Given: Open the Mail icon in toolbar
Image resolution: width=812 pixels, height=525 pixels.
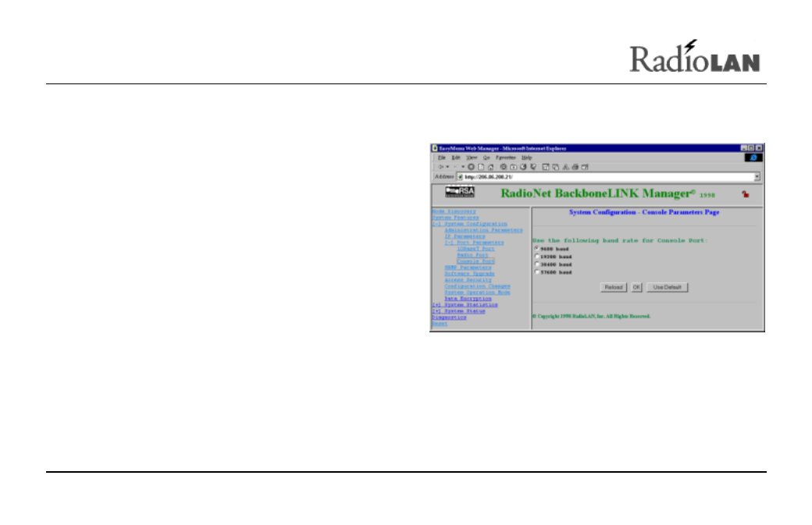Looking at the screenshot, I should (556, 167).
